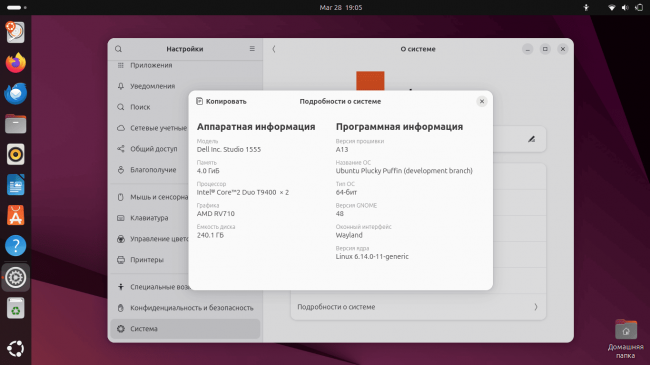Open the Домашняя папка desktop folder
The width and height of the screenshot is (650, 365).
click(626, 339)
